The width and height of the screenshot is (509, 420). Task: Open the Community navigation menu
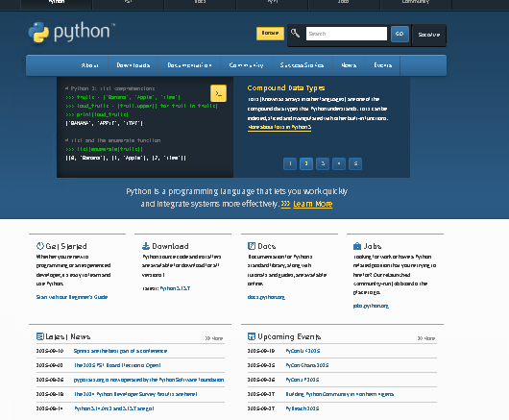pos(247,65)
